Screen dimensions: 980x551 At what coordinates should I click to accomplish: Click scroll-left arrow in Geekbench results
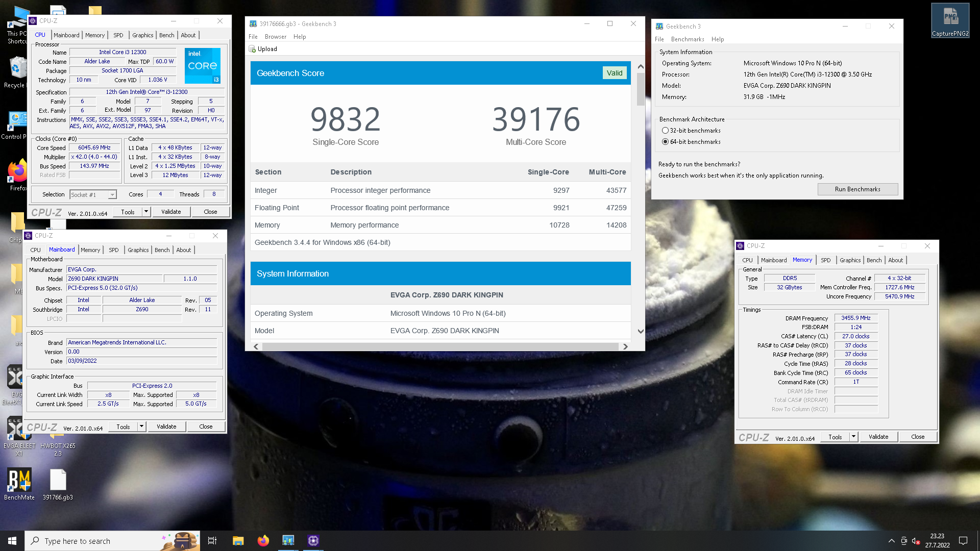256,346
